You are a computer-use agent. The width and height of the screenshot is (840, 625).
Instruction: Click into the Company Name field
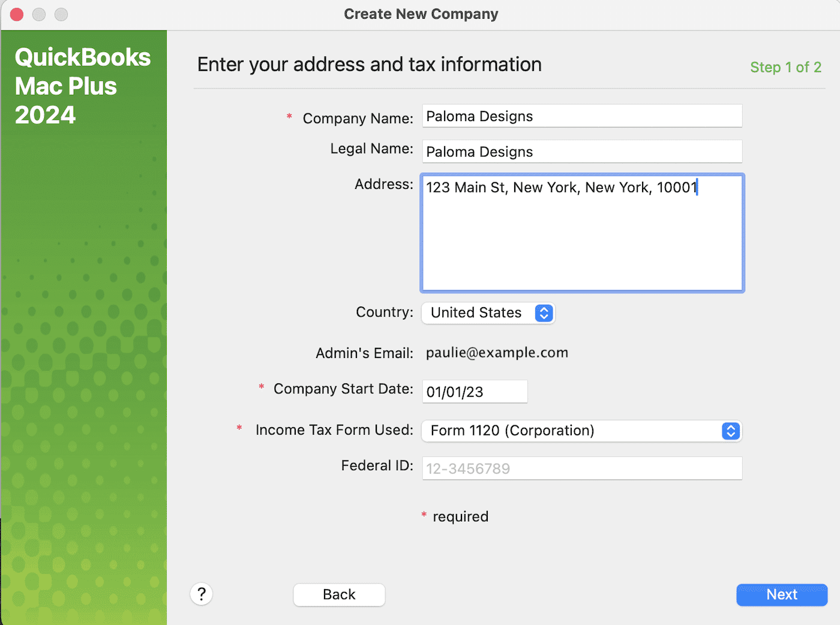pos(581,116)
